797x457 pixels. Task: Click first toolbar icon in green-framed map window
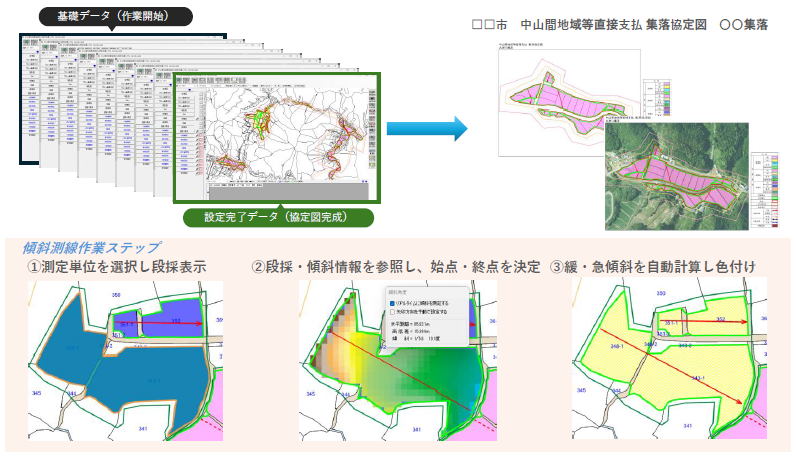181,79
